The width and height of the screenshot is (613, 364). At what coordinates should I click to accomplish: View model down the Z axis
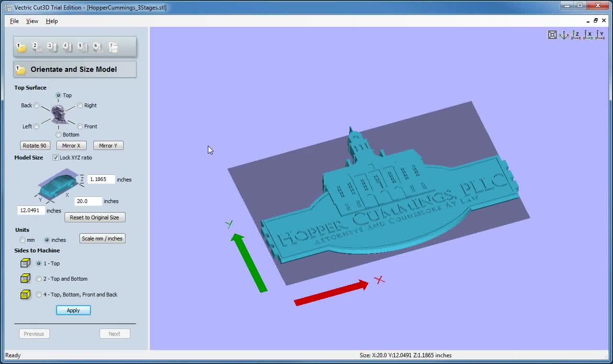(576, 35)
